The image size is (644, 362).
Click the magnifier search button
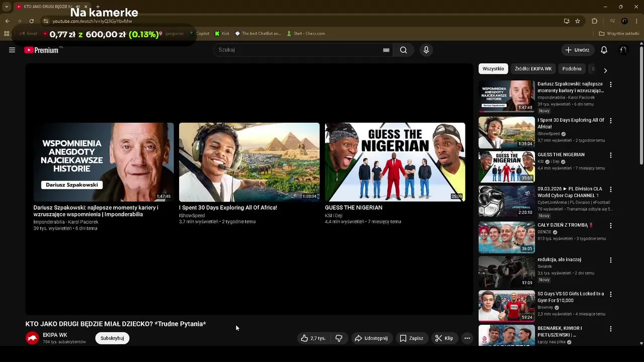pos(404,50)
